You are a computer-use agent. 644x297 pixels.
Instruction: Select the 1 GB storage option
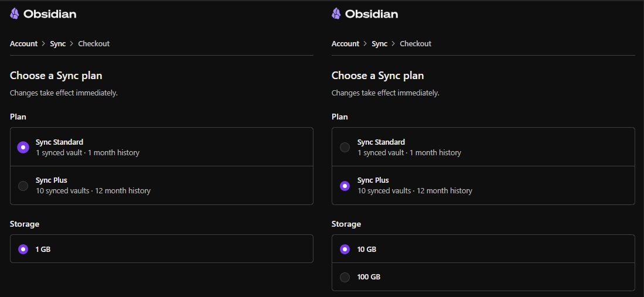(23, 249)
